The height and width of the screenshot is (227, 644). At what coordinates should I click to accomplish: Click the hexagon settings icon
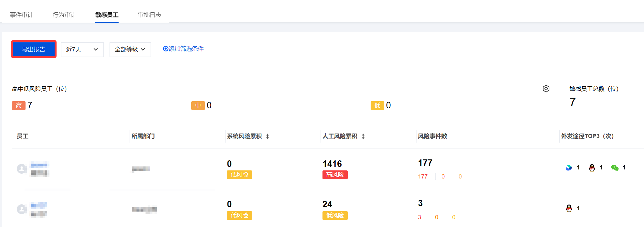coord(546,89)
